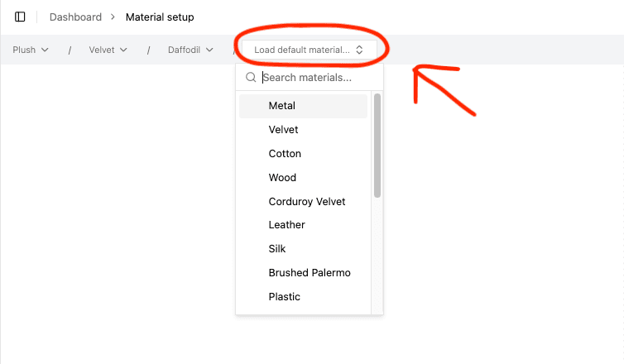Open the Daffodil dropdown
Screen dimensions: 624x364
click(x=190, y=50)
